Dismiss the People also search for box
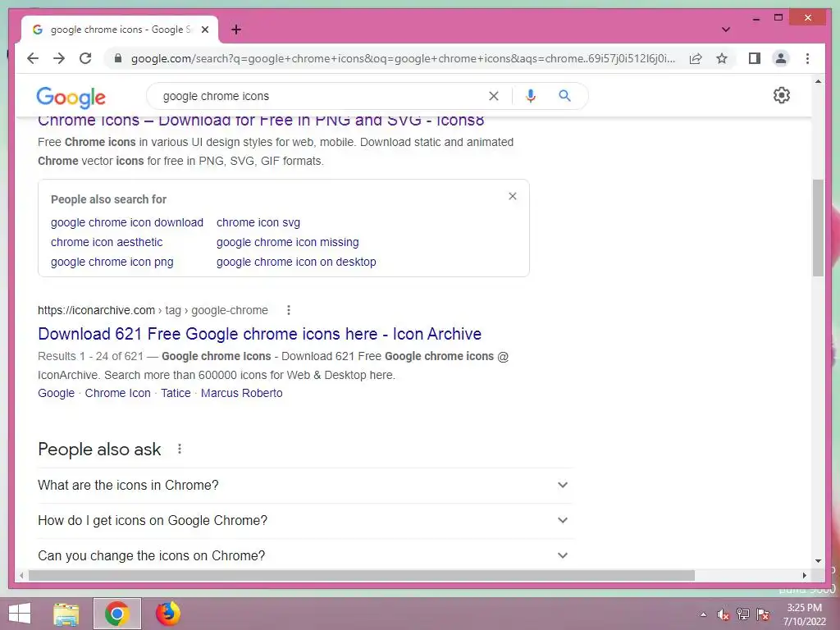 pos(513,196)
